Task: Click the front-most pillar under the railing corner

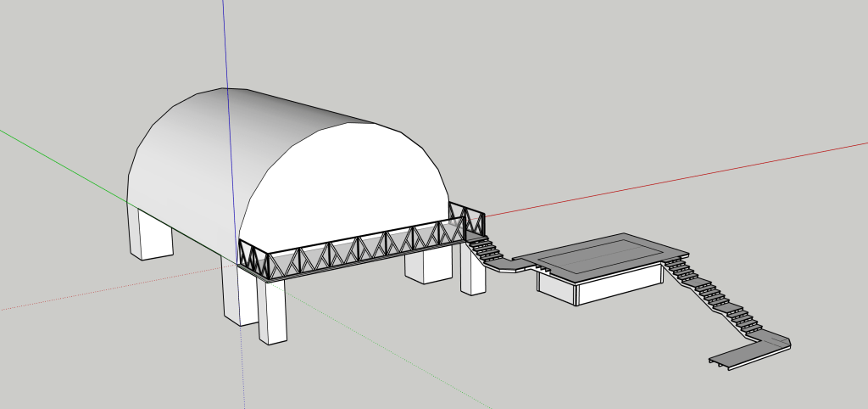Action: point(271,312)
